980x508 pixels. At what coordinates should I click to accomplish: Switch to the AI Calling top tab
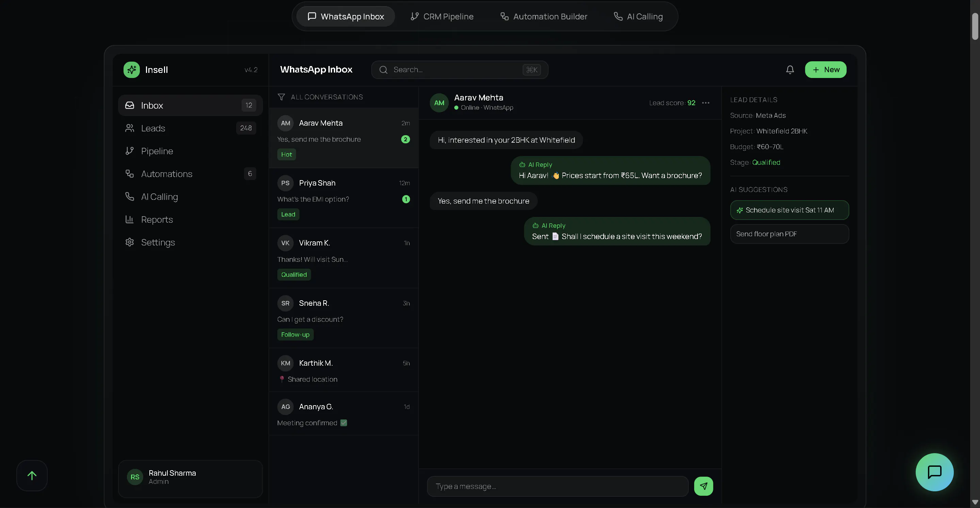coord(638,16)
